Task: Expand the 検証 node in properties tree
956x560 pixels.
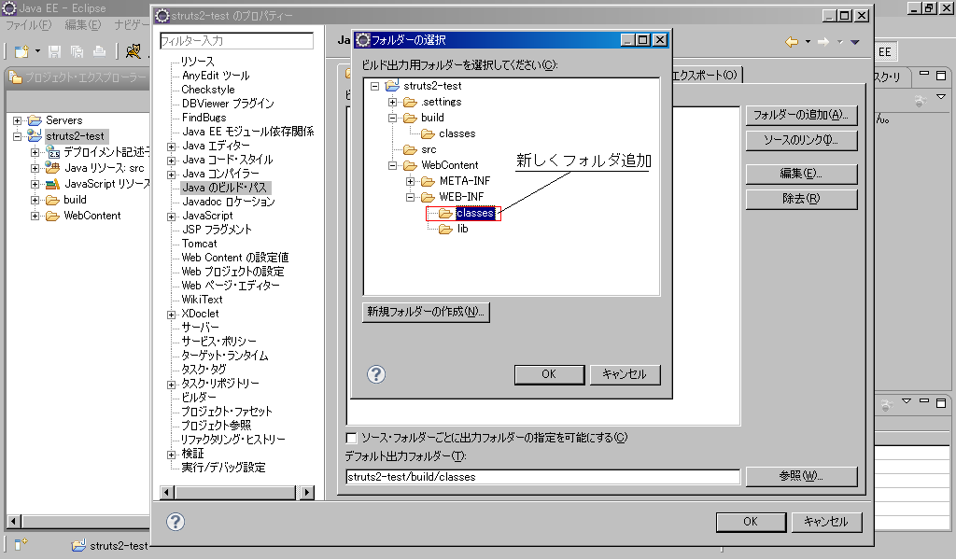Action: 172,455
